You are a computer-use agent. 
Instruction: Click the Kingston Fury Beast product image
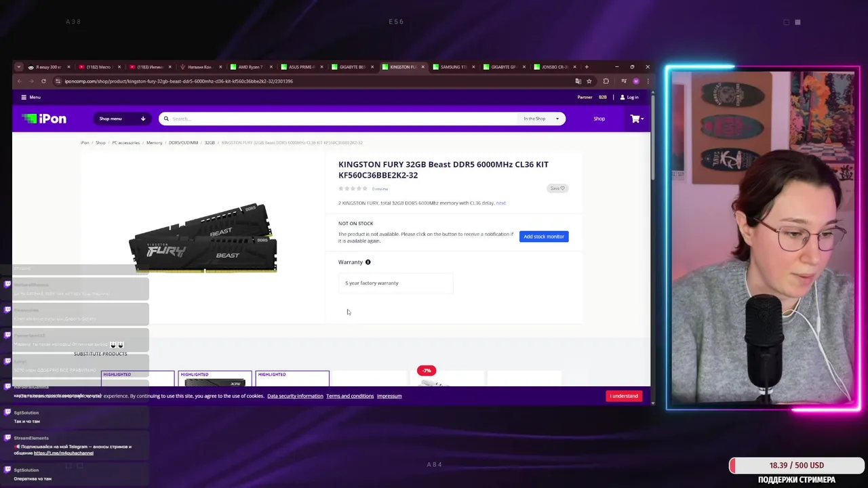[x=203, y=237]
